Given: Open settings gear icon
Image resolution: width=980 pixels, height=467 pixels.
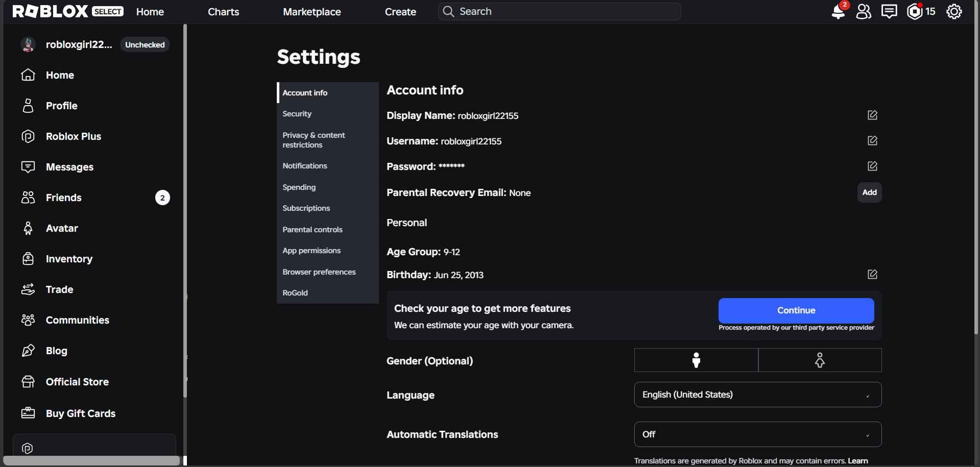Looking at the screenshot, I should coord(954,11).
